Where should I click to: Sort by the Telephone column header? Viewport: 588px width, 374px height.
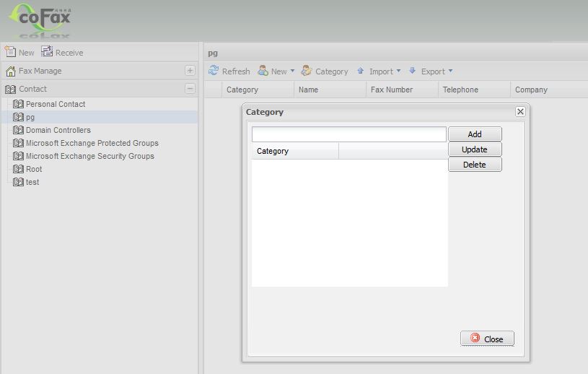(x=474, y=90)
